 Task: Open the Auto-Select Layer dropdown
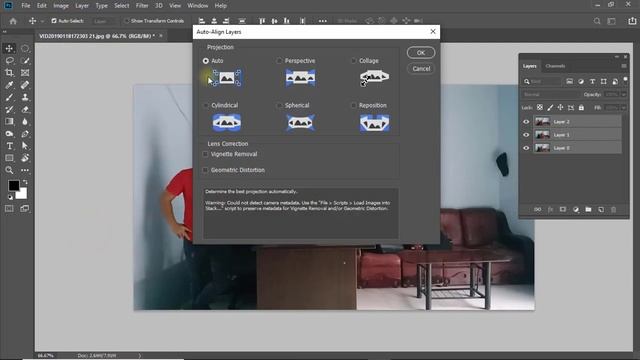click(x=104, y=21)
